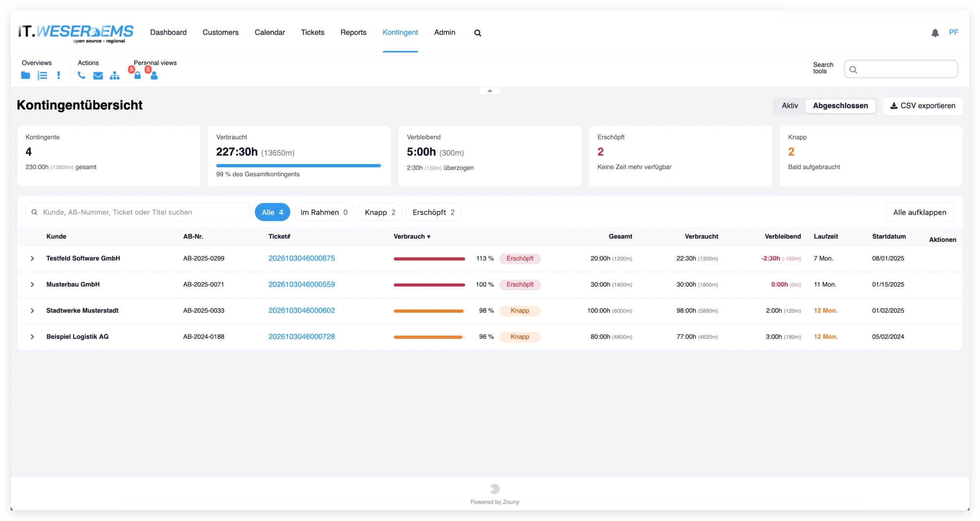
Task: Open the Customers menu
Action: point(220,32)
